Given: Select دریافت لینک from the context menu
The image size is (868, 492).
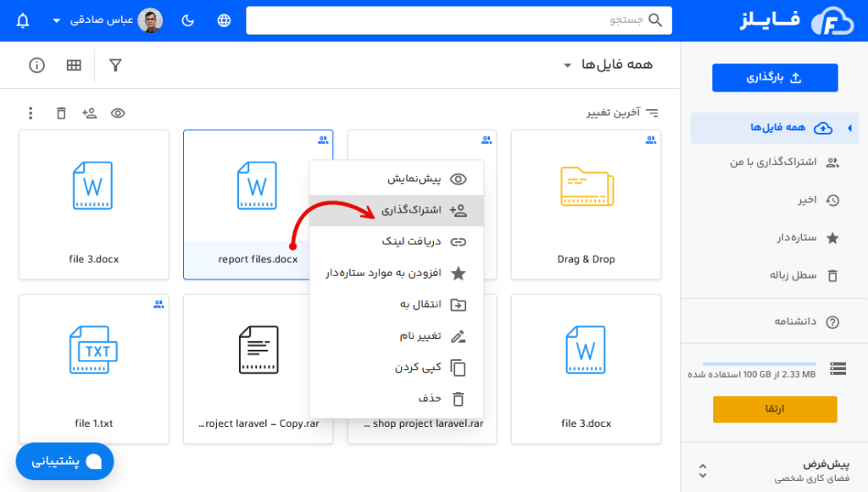Looking at the screenshot, I should point(415,241).
